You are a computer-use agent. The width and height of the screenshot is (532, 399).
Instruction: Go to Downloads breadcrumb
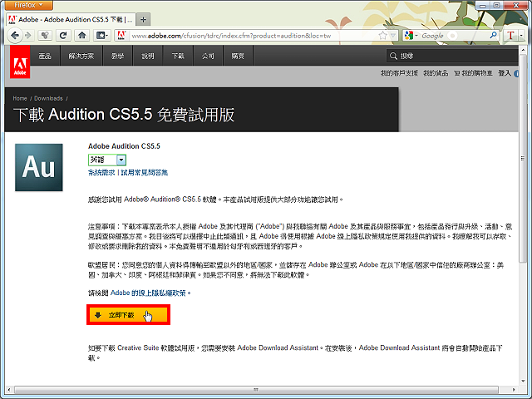(48, 98)
